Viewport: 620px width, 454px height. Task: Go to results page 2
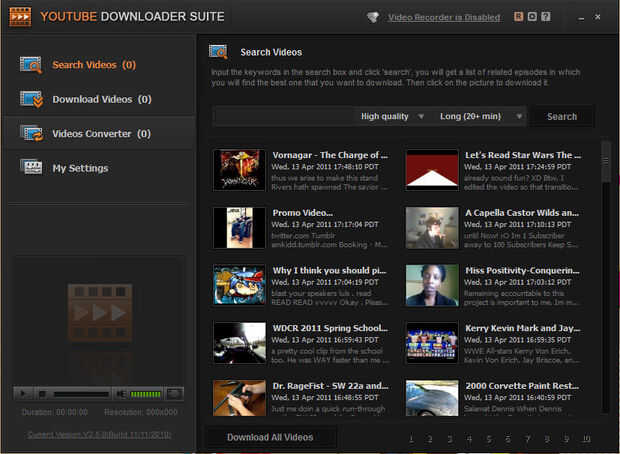(430, 439)
